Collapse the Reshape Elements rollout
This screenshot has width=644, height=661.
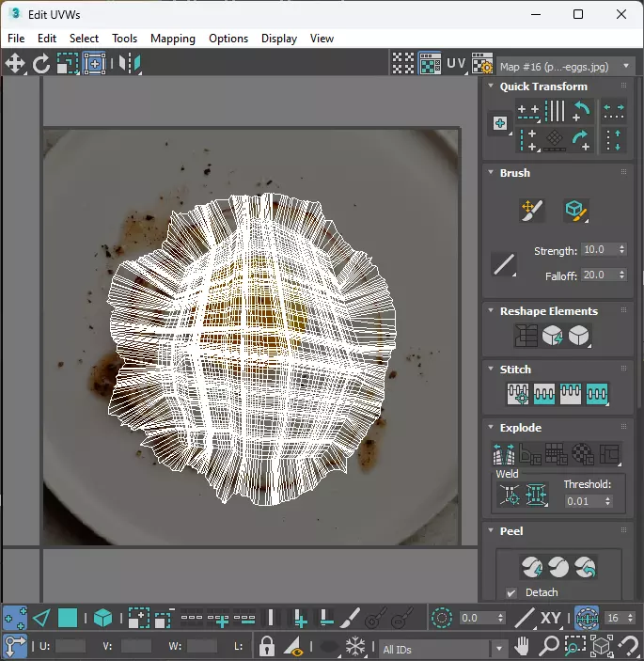(491, 310)
